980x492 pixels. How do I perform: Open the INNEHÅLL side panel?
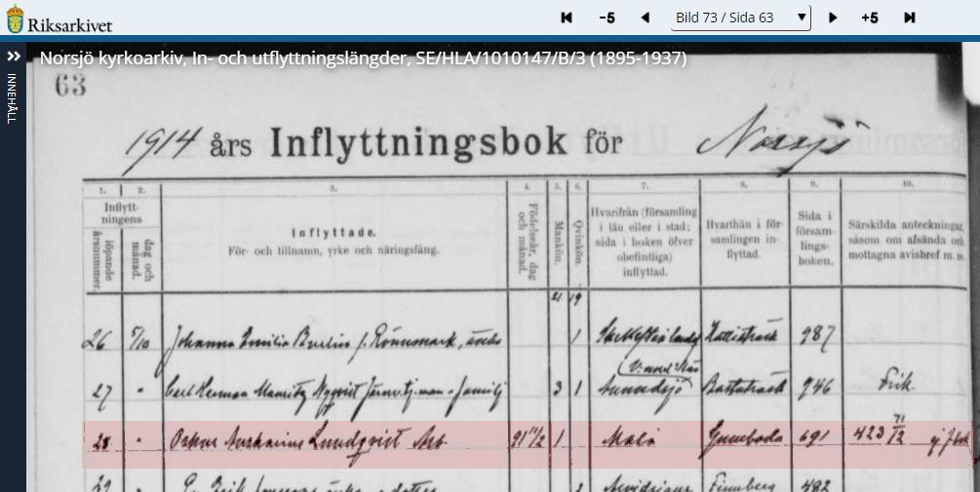tap(12, 98)
